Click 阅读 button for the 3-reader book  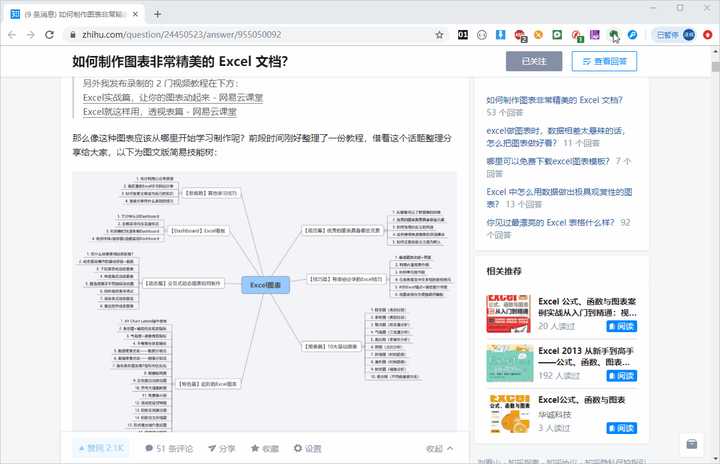621,428
